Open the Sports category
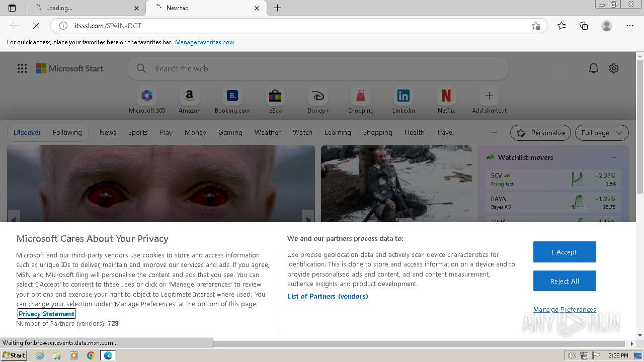644x362 pixels. tap(138, 133)
